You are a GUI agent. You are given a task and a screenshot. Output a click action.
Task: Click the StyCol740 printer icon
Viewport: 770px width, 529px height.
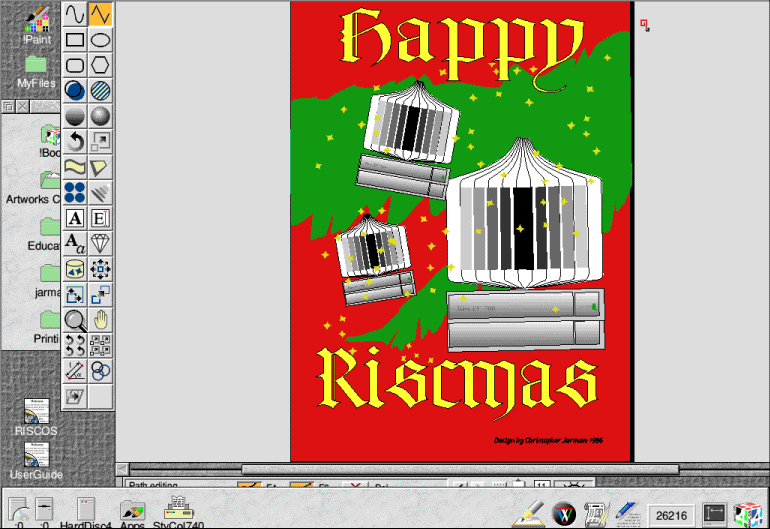[x=179, y=510]
